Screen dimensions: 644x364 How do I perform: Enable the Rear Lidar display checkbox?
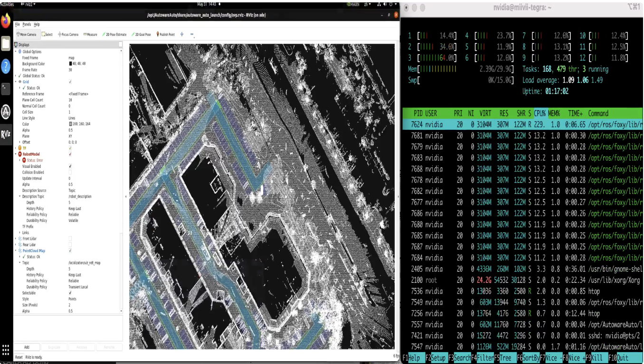(x=70, y=245)
